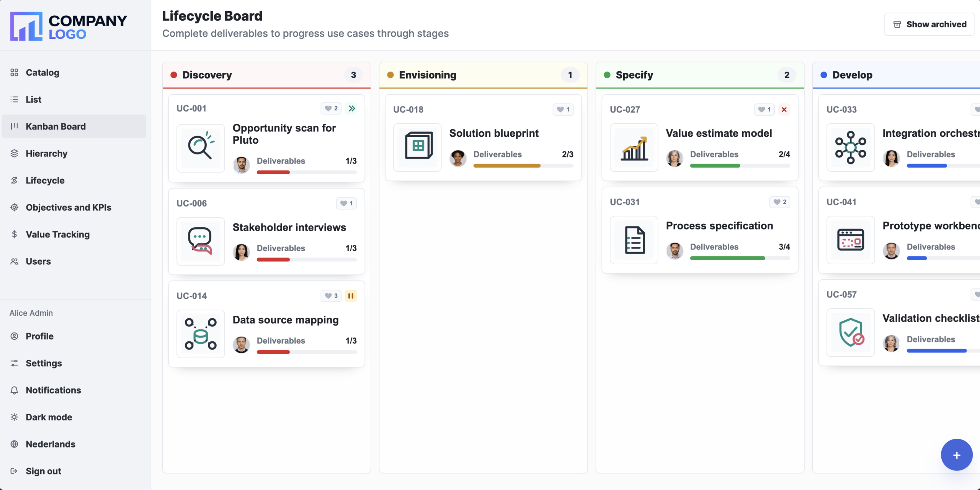Screen dimensions: 980x490
Task: Open the Solution blueprint card title
Action: point(494,133)
